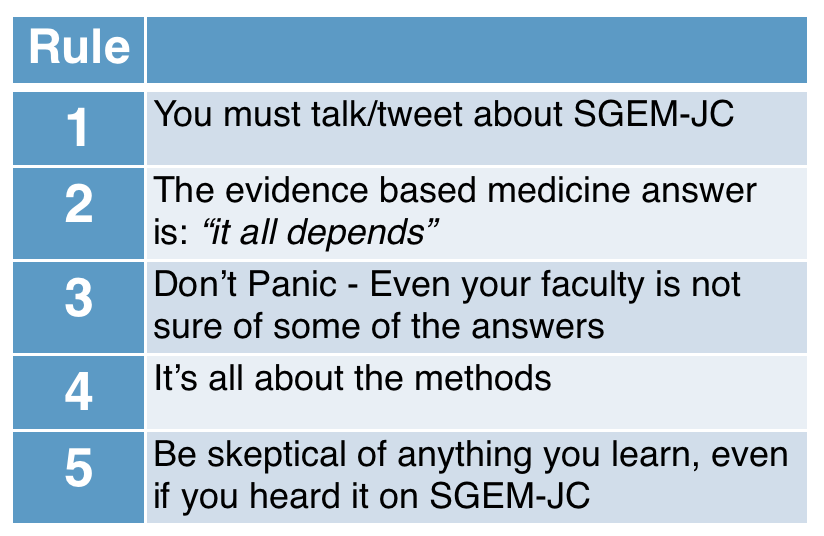Click the word 'medicine' in rule 2
Viewport: 824px width, 536px height.
pos(558,190)
